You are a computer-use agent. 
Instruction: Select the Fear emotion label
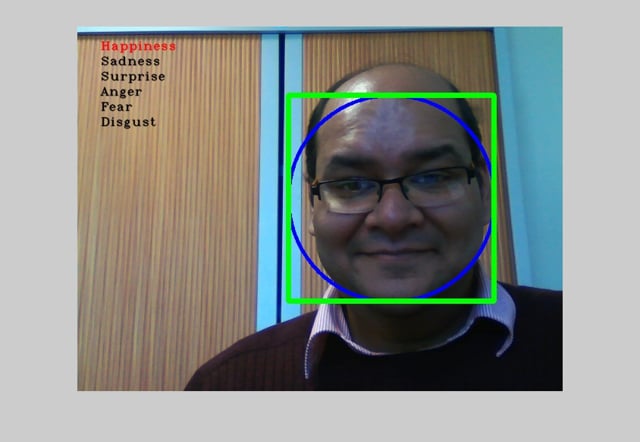116,107
